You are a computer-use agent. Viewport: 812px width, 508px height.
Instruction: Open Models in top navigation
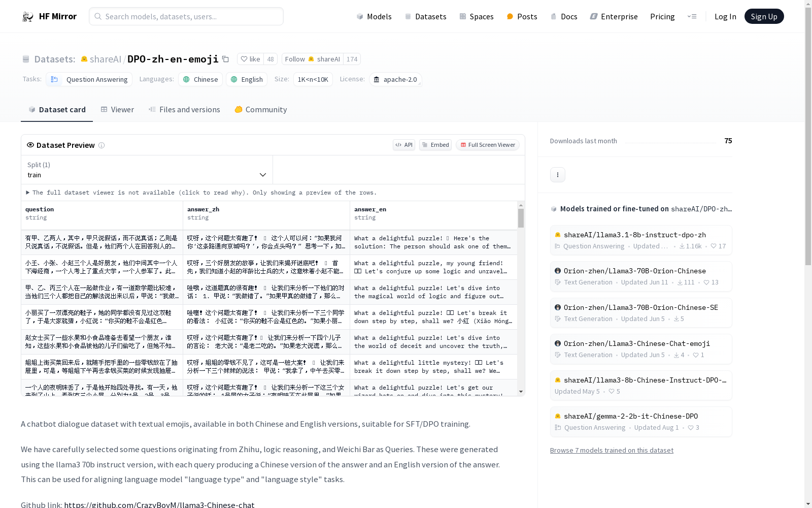point(374,16)
